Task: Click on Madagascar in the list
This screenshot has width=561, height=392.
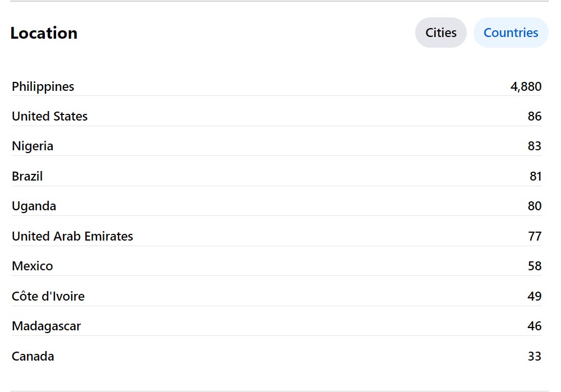Action: coord(47,326)
